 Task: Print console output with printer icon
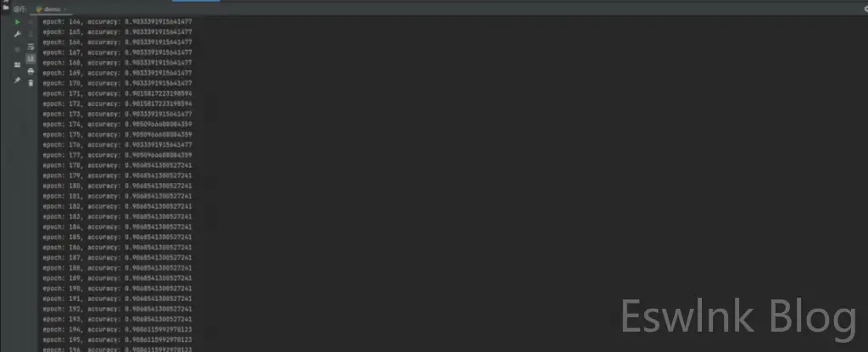click(31, 71)
